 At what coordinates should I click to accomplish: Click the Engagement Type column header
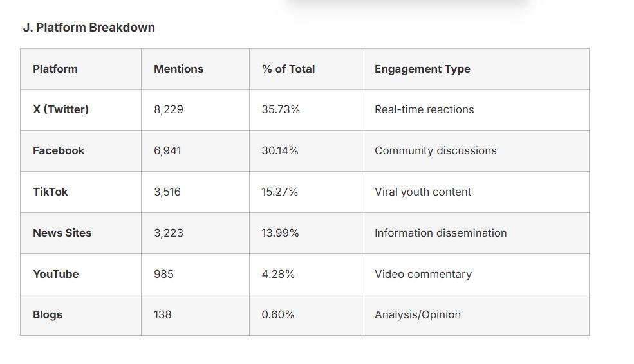click(422, 69)
